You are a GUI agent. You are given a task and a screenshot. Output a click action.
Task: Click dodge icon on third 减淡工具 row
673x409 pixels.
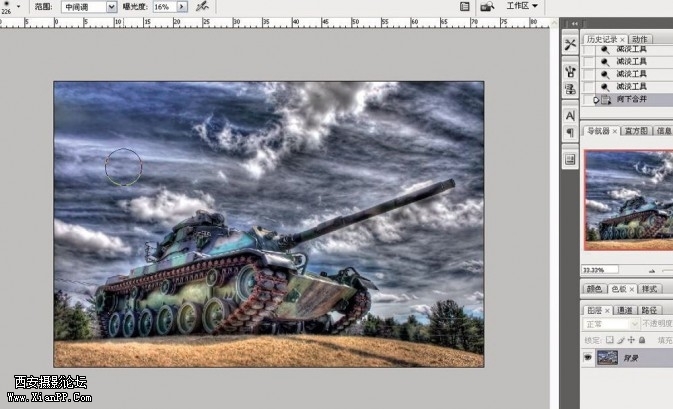[x=605, y=75]
